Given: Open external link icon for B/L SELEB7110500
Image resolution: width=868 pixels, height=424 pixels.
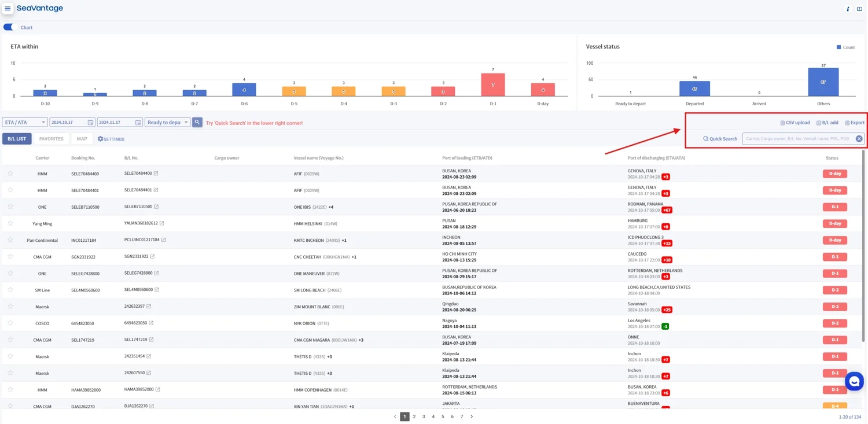Looking at the screenshot, I should pyautogui.click(x=157, y=207).
